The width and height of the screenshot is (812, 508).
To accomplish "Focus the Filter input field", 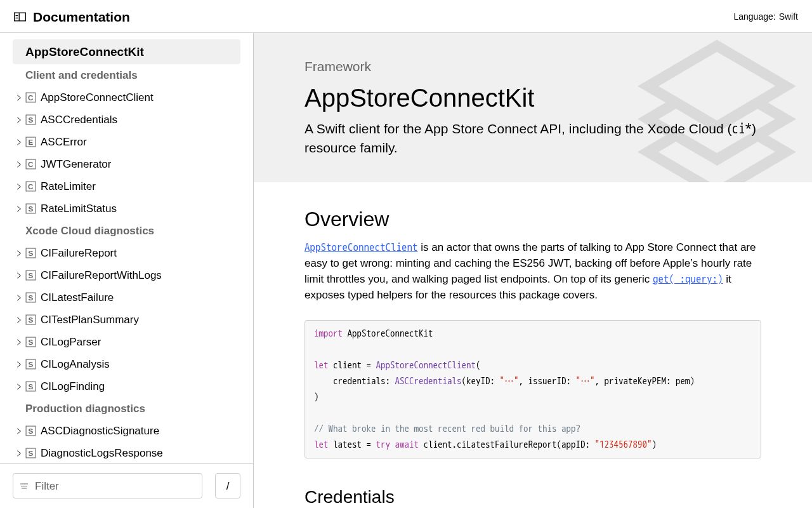I will pyautogui.click(x=107, y=486).
